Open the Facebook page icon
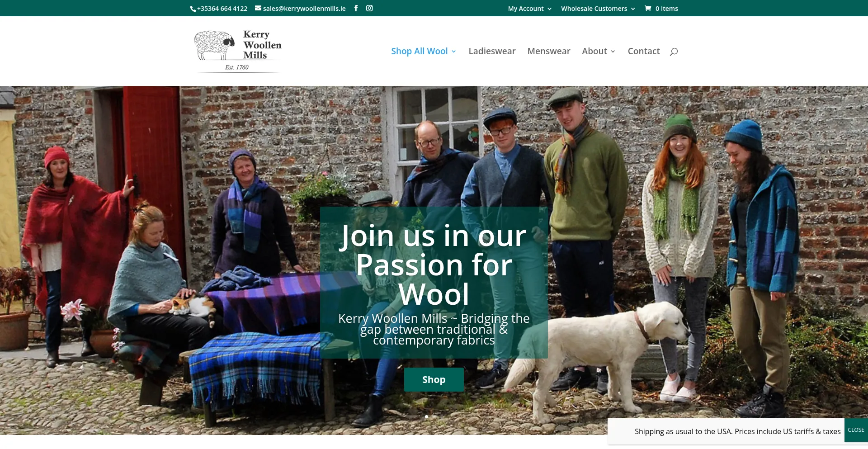 pyautogui.click(x=356, y=8)
